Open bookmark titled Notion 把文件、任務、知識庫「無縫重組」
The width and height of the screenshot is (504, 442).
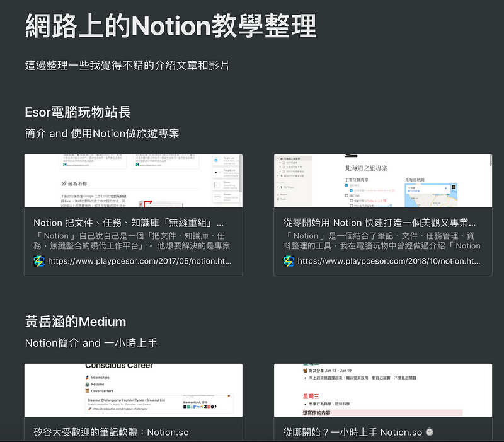(x=129, y=223)
